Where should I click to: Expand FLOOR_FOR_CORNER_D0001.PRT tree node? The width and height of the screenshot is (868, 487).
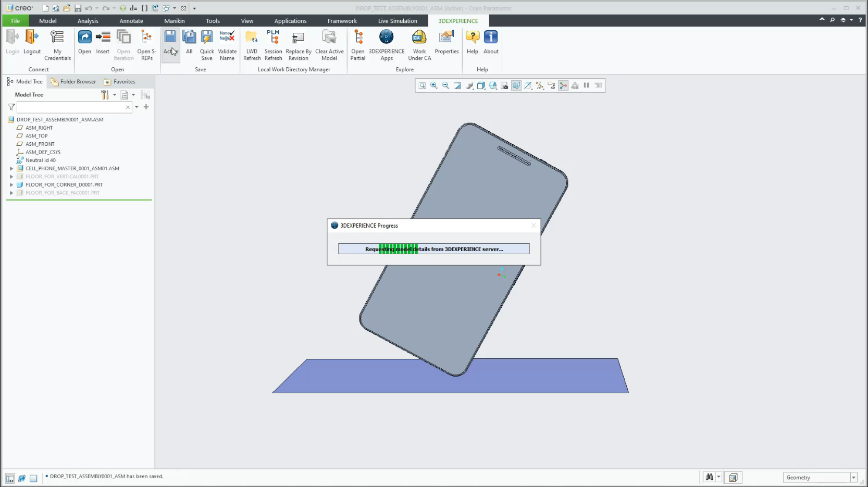click(11, 185)
